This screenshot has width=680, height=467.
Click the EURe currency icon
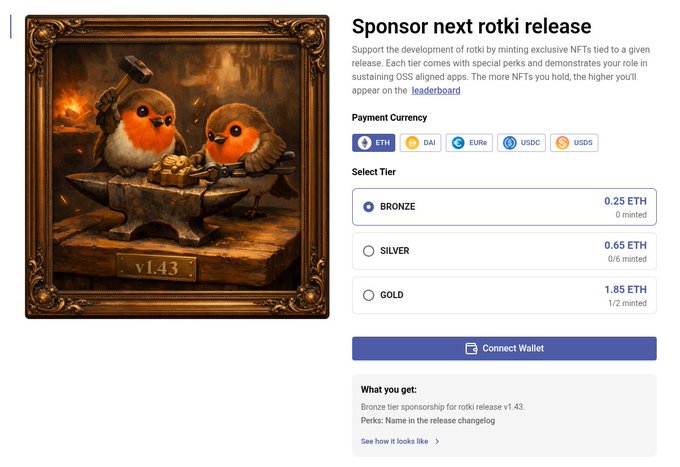point(458,143)
